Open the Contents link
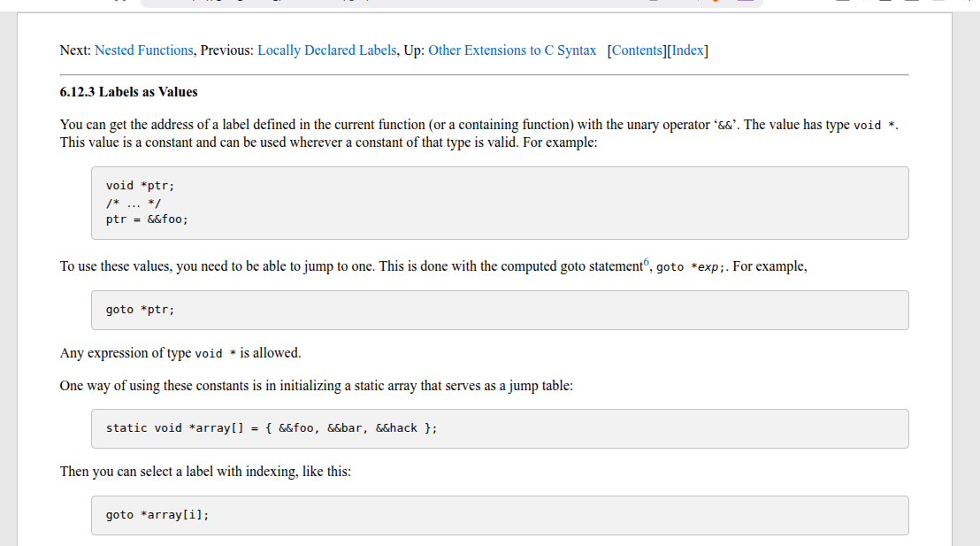Viewport: 980px width, 546px height. (637, 50)
